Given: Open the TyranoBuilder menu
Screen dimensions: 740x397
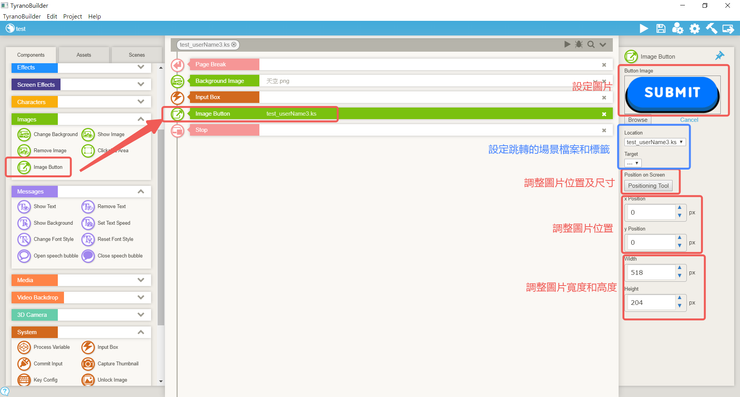Looking at the screenshot, I should (22, 17).
